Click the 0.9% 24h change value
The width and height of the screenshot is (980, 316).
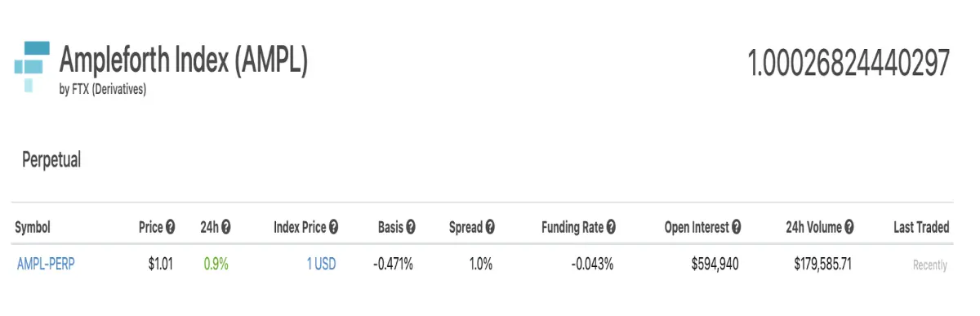point(216,265)
